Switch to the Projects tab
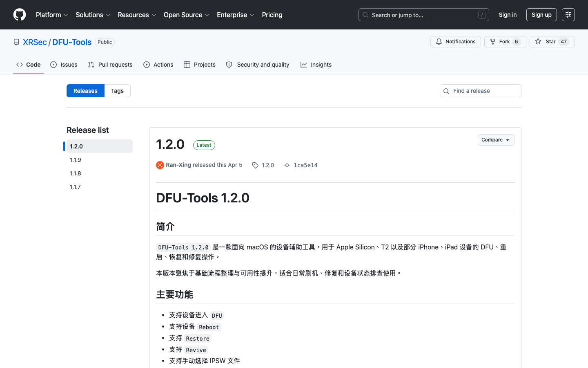 [200, 65]
